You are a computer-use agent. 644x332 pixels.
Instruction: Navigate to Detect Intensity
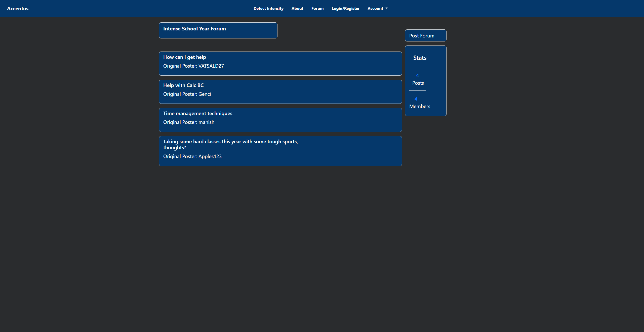(x=268, y=8)
